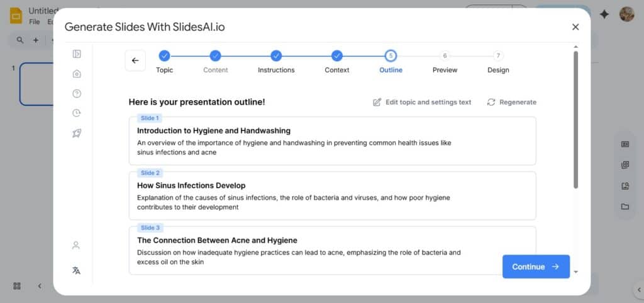
Task: Select the Slide 2 outline card
Action: pos(332,195)
